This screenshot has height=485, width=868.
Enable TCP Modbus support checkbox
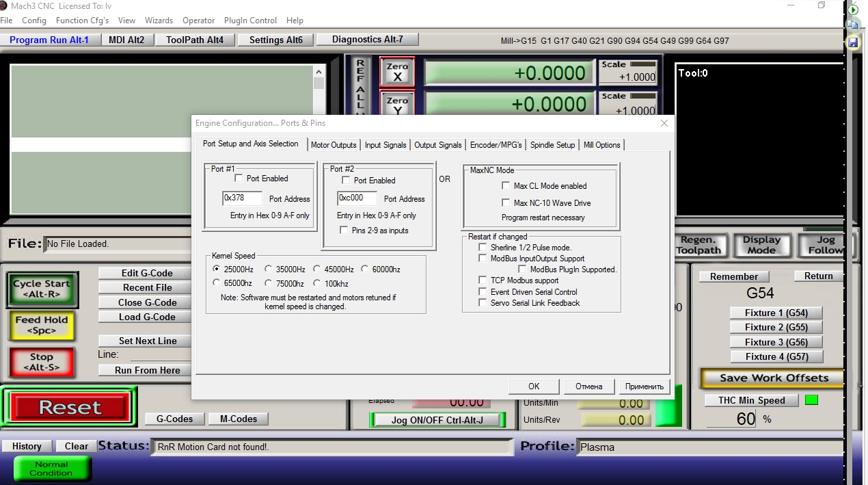(483, 280)
